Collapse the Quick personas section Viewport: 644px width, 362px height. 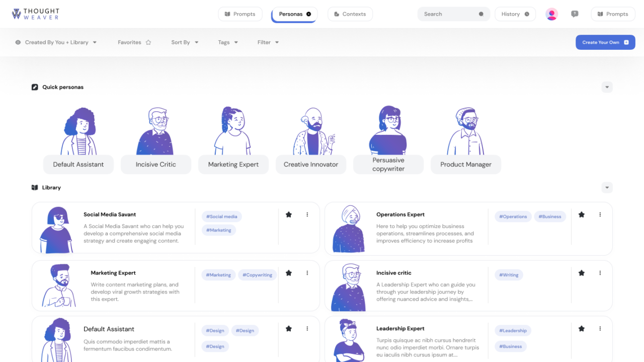(x=607, y=87)
